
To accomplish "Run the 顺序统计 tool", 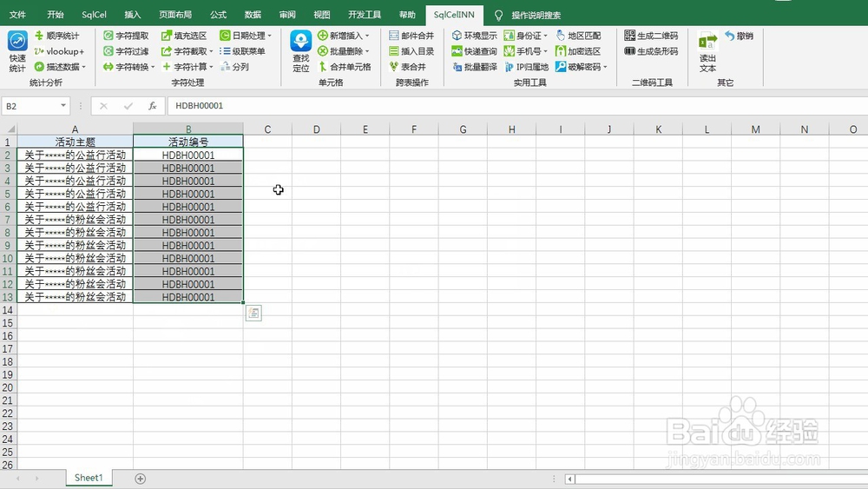I will coord(56,36).
